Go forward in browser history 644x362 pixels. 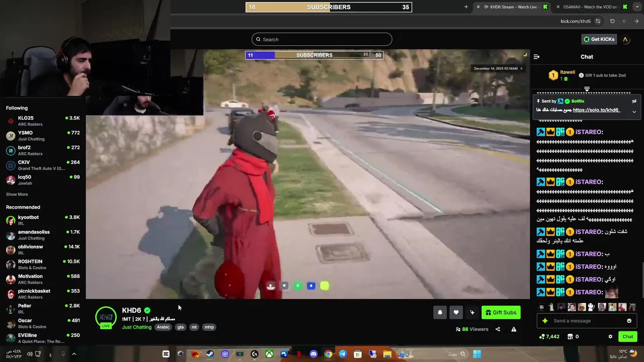click(x=636, y=21)
